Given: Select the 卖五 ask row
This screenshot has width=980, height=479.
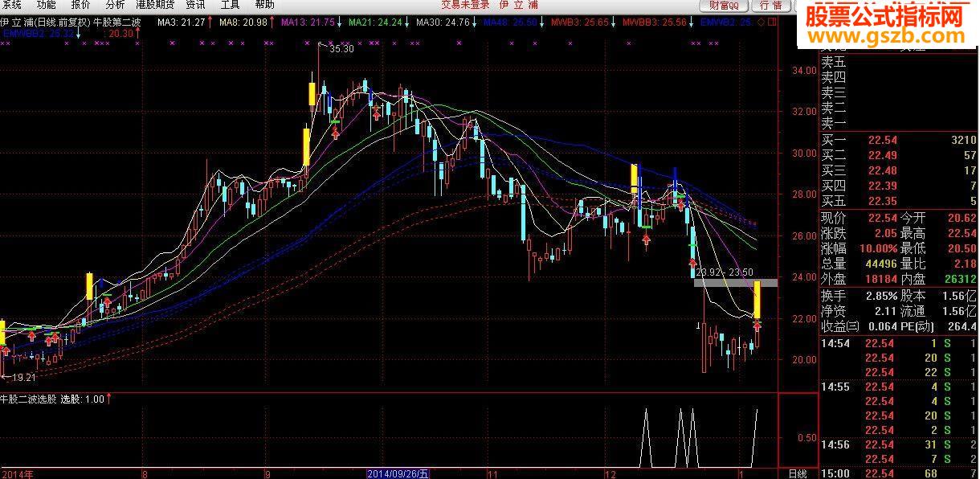Looking at the screenshot, I should (x=899, y=62).
